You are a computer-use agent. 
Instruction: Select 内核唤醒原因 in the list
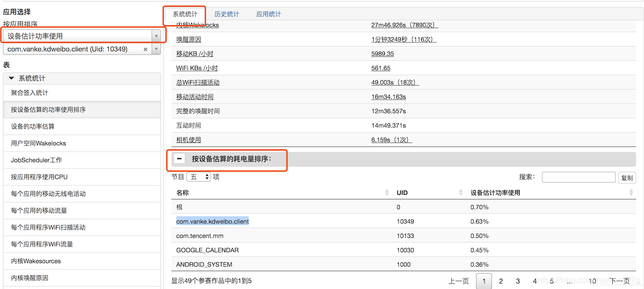(x=82, y=278)
